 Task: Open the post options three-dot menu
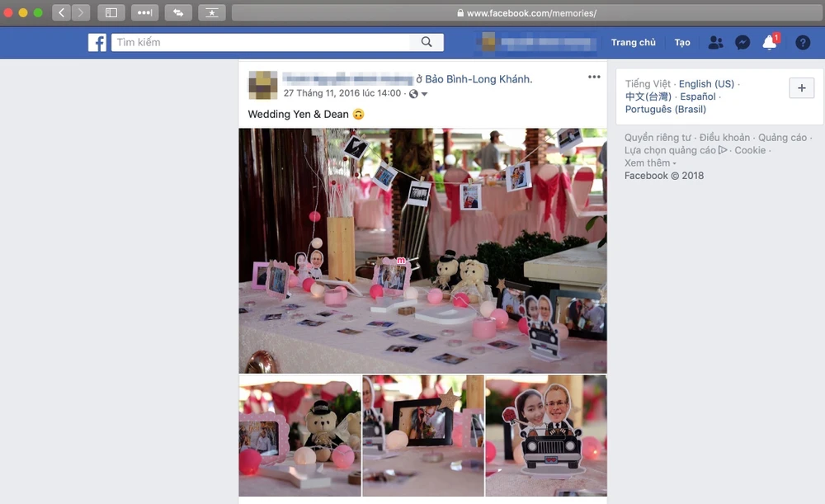pyautogui.click(x=594, y=77)
